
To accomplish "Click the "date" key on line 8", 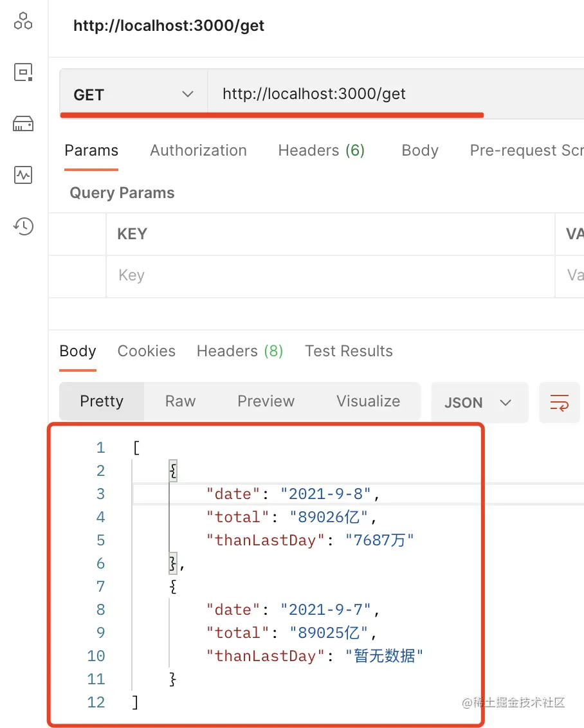I will tap(233, 610).
